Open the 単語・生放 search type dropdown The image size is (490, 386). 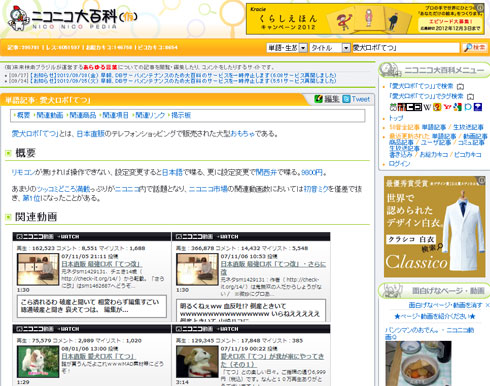coord(287,48)
